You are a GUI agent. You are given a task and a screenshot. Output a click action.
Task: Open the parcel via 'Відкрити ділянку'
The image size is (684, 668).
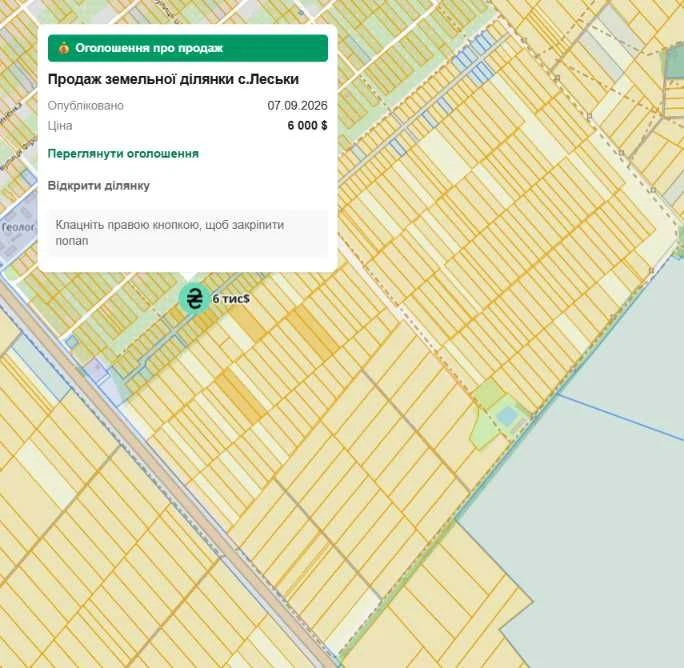tap(99, 185)
